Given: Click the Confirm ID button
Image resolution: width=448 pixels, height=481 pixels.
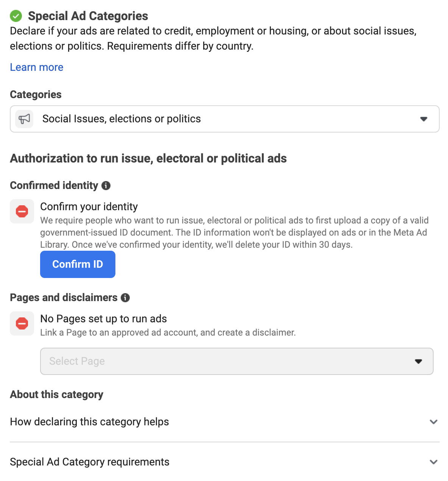Looking at the screenshot, I should [x=78, y=264].
